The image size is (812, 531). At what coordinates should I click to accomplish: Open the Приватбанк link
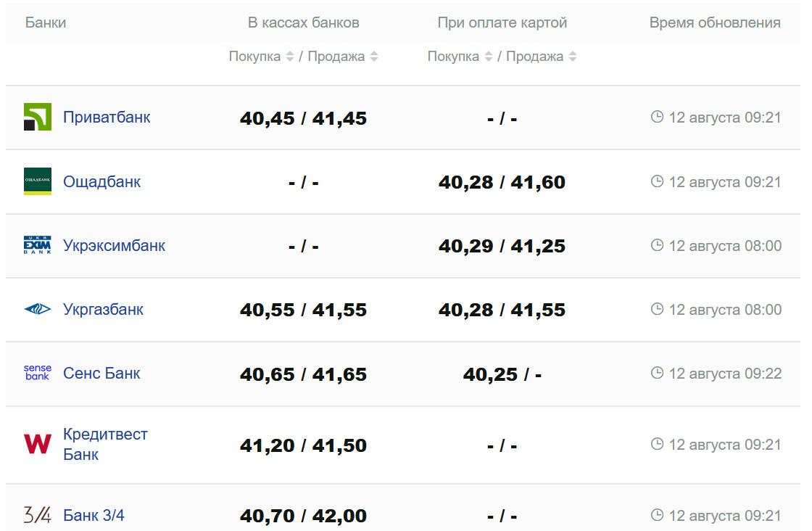coord(107,118)
